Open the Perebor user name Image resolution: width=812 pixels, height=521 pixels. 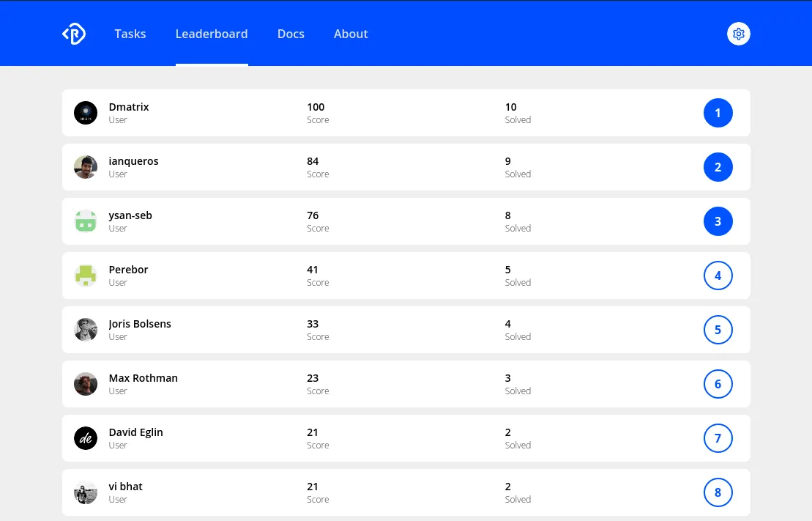point(128,270)
